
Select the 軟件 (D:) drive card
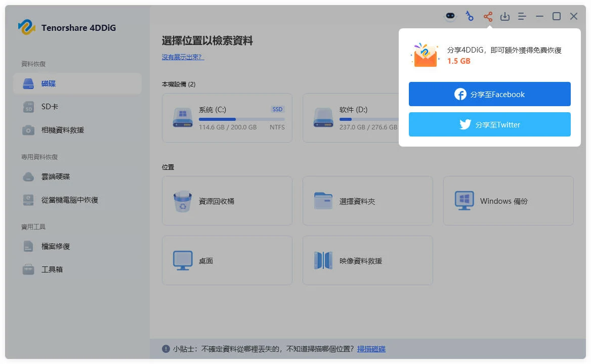click(350, 118)
